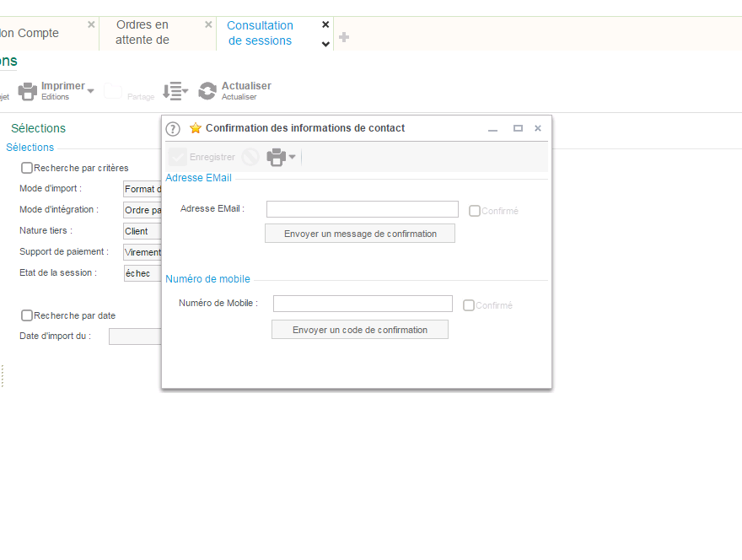This screenshot has width=742, height=560.
Task: Click the Actualiser refresh icon
Action: click(207, 91)
